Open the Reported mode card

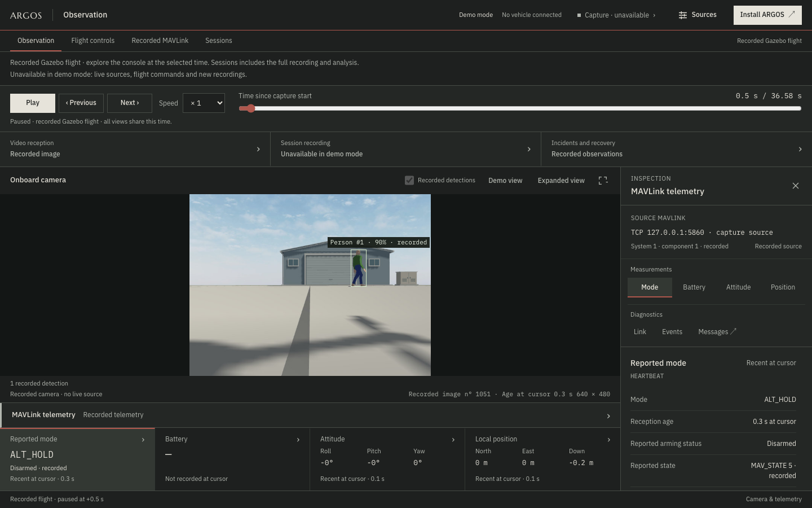point(78,459)
